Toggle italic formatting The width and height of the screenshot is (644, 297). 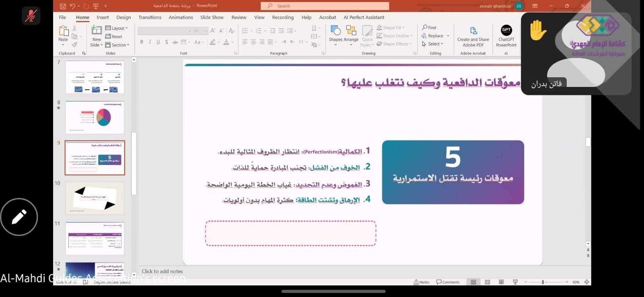coord(150,42)
